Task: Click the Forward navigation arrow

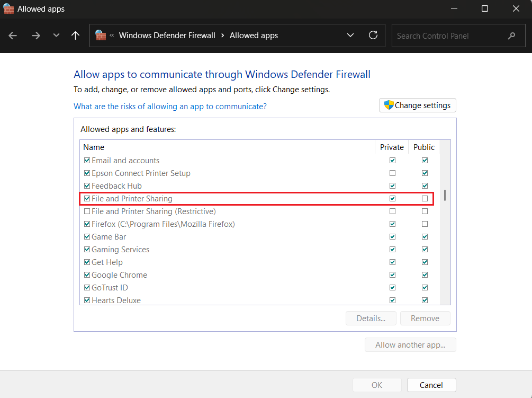Action: [x=35, y=36]
